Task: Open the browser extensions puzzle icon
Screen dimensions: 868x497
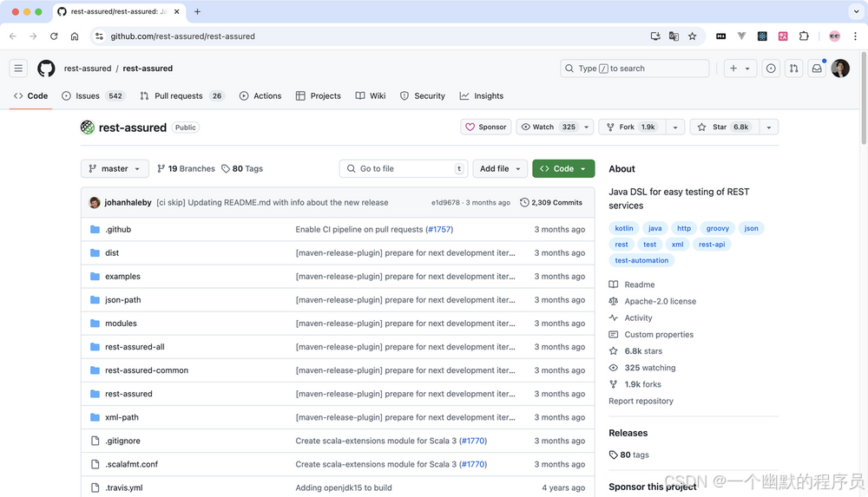Action: tap(804, 36)
